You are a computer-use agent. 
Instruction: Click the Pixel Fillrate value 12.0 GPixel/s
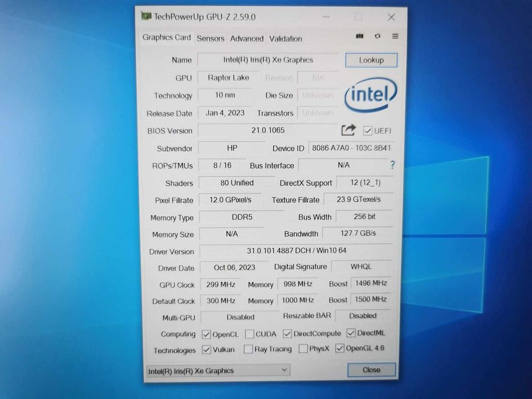coord(230,200)
